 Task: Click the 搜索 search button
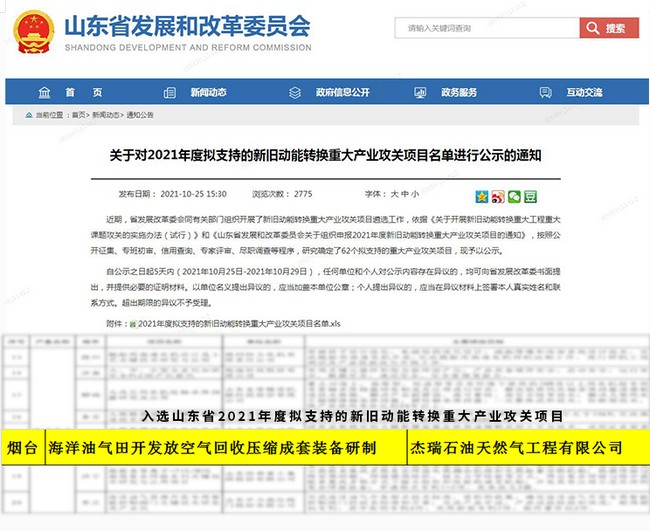point(609,28)
